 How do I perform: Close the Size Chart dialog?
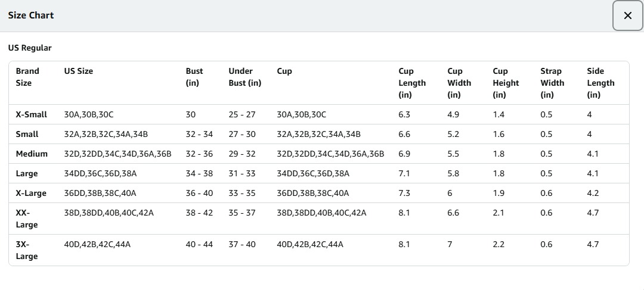point(627,15)
